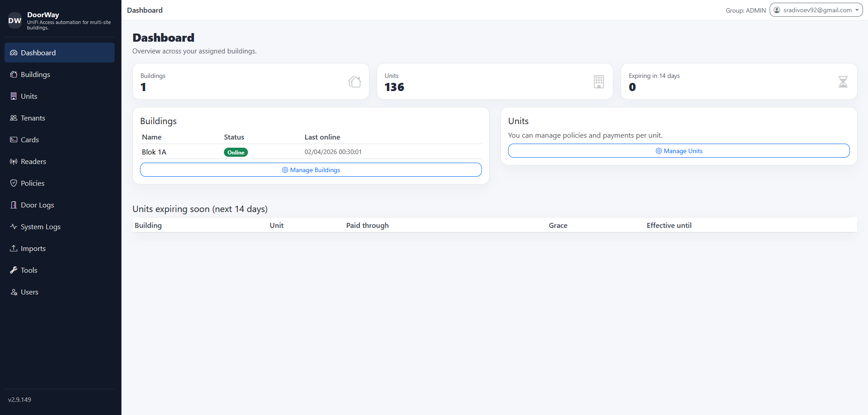Screen dimensions: 868x415
Task: Click the DW DoorWay logo badge
Action: pyautogui.click(x=15, y=20)
